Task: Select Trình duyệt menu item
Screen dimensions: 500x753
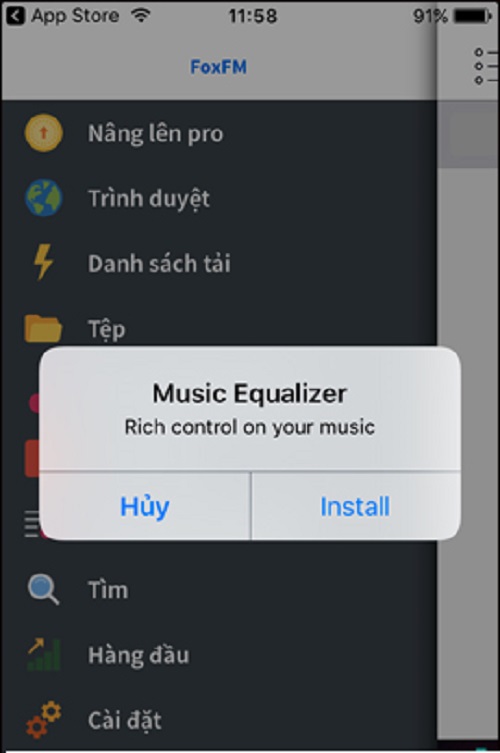Action: pyautogui.click(x=219, y=198)
